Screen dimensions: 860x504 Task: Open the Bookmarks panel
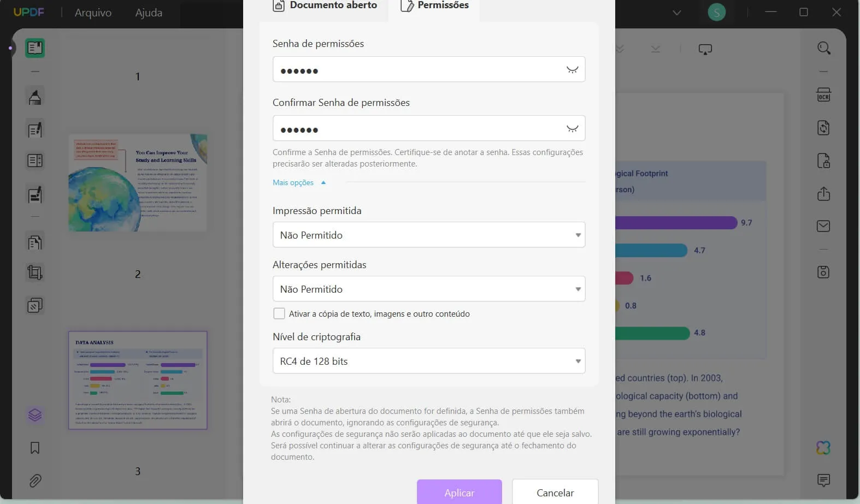click(x=35, y=448)
